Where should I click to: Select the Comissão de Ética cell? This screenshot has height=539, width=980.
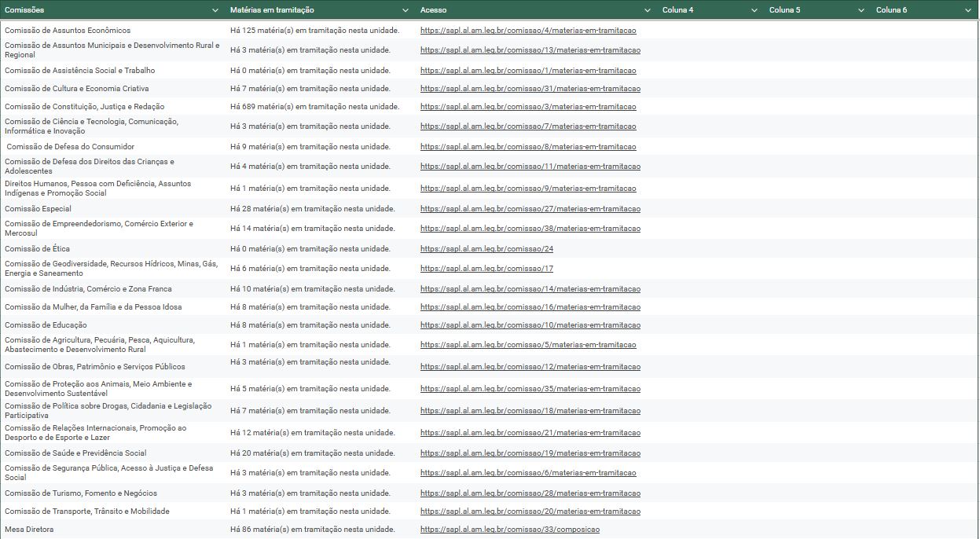click(x=112, y=249)
